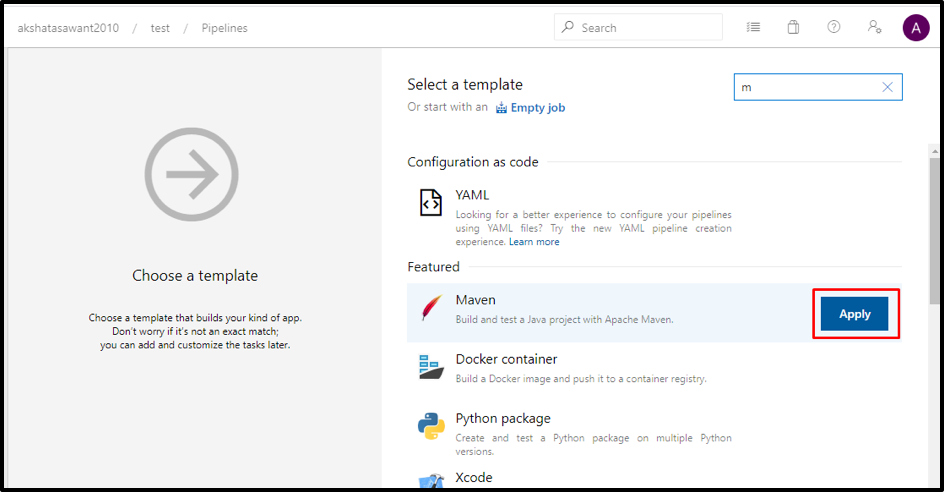Navigate to test project breadcrumb
The width and height of the screenshot is (944, 492).
click(x=160, y=28)
